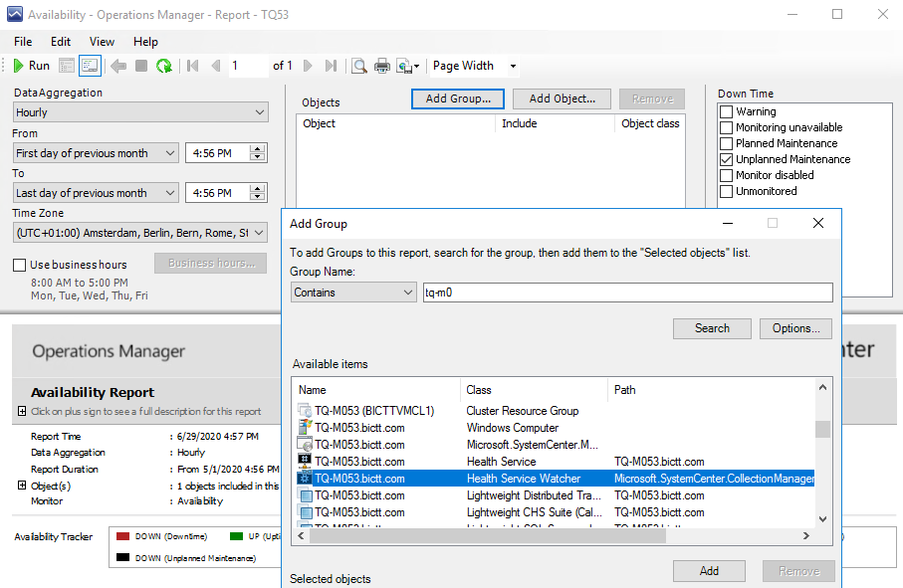Screen dimensions: 903x588
Task: Check Planned Maintenance option
Action: click(726, 143)
